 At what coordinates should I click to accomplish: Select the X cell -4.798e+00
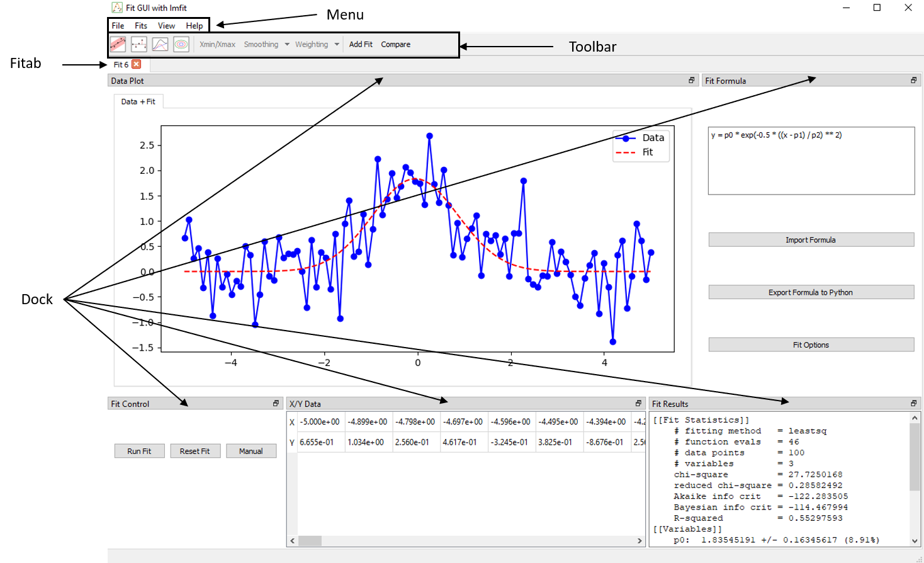[417, 422]
